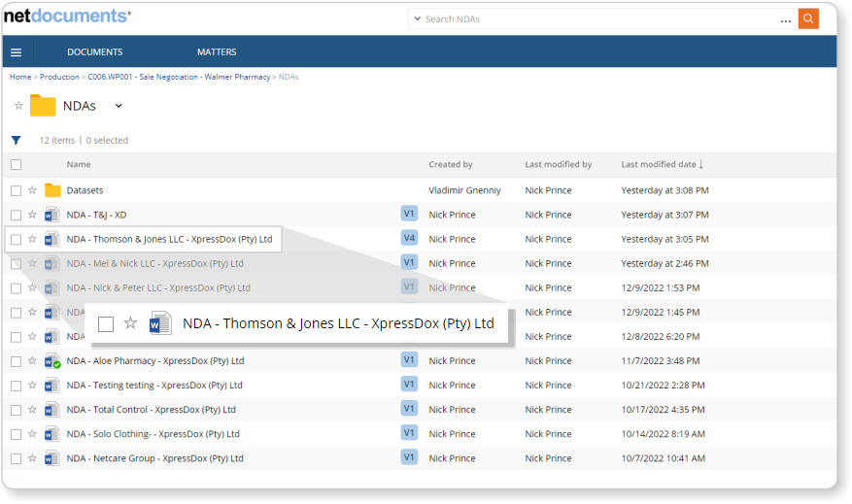This screenshot has width=852, height=504.
Task: Open NDA - Solo Clothing- - XpressDox document
Action: click(x=153, y=434)
